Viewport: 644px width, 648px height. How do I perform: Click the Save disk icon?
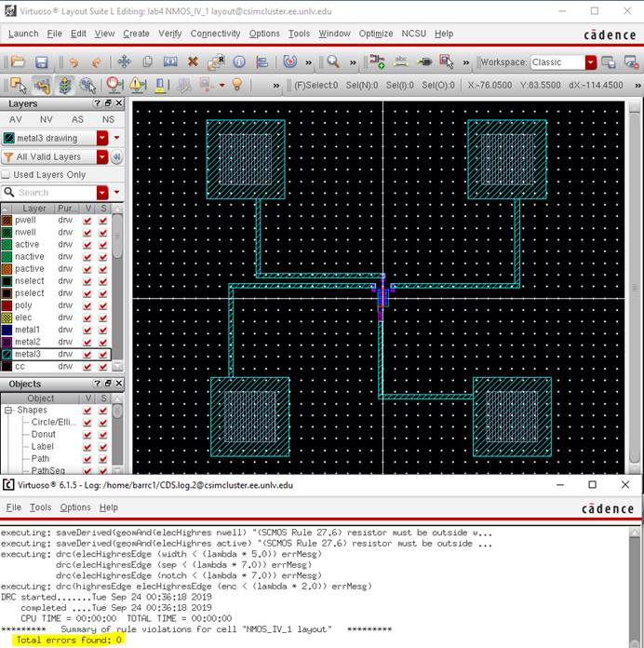pos(42,62)
